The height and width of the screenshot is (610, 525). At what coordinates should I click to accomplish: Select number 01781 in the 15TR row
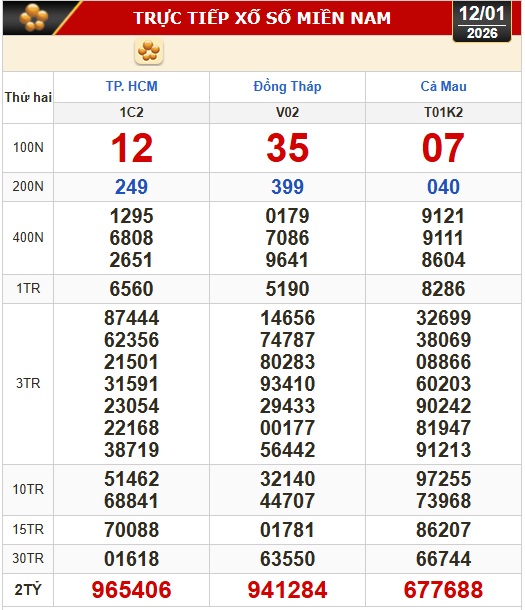[287, 530]
